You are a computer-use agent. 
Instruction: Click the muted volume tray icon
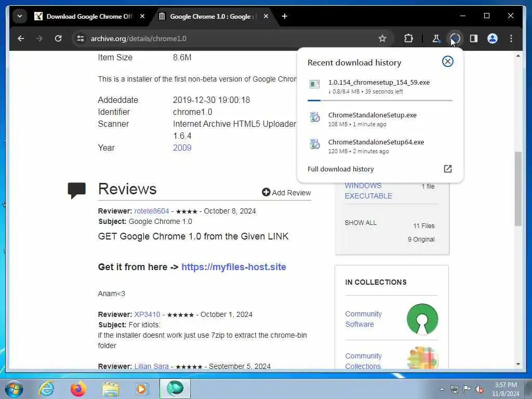tap(480, 389)
